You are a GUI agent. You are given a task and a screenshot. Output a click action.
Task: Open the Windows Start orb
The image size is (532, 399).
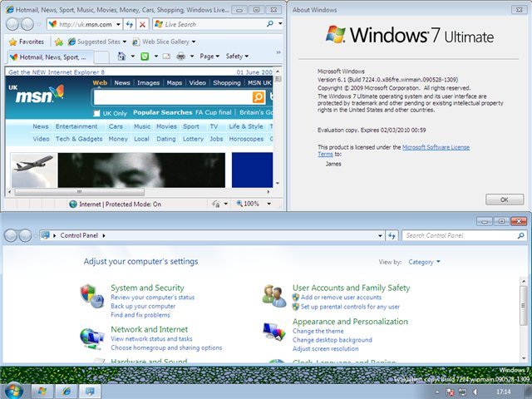point(14,390)
